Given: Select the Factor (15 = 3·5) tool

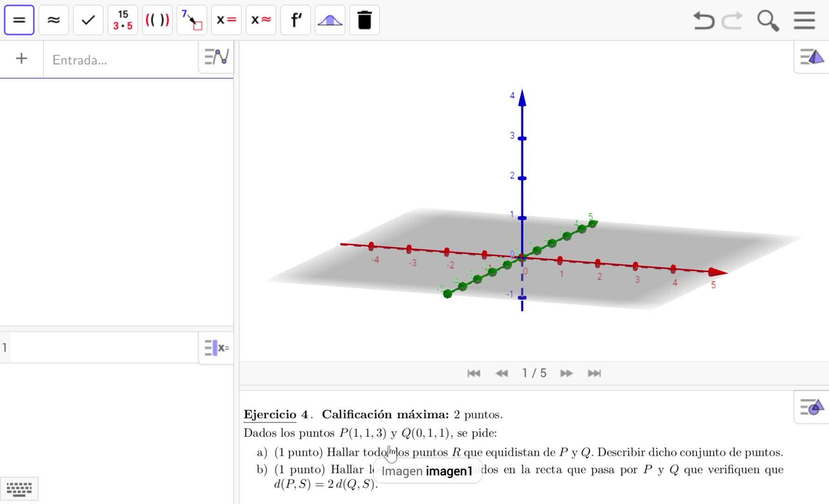Looking at the screenshot, I should pos(123,20).
